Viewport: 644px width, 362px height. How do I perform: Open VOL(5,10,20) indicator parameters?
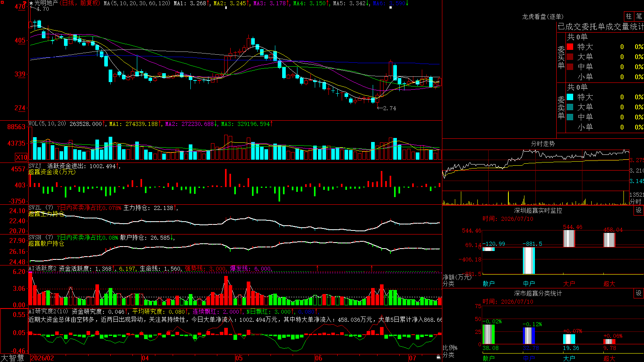(x=47, y=124)
